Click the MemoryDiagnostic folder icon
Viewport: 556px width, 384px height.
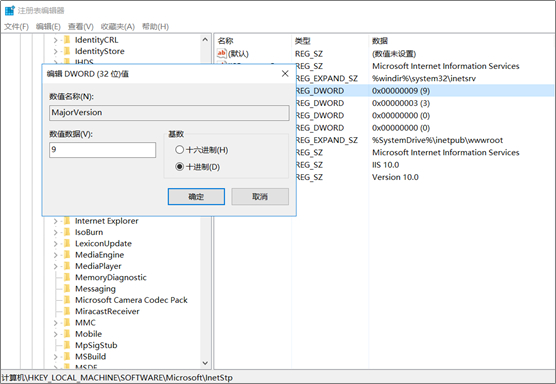(67, 277)
